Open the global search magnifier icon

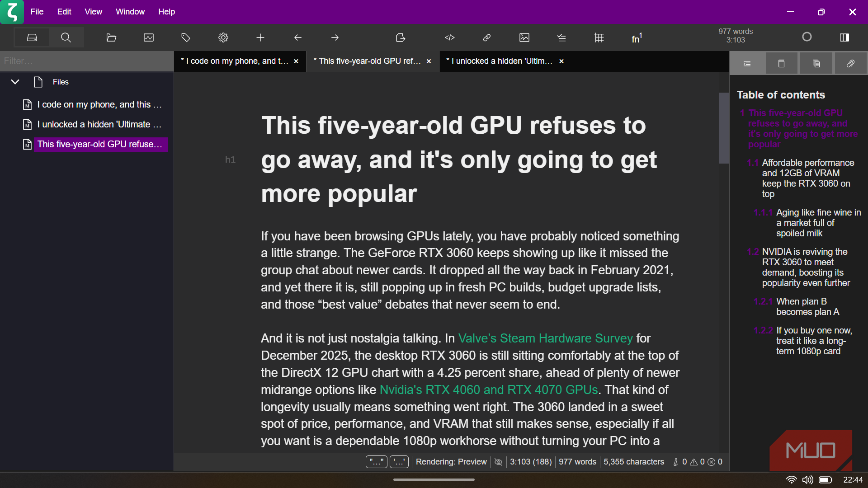66,38
